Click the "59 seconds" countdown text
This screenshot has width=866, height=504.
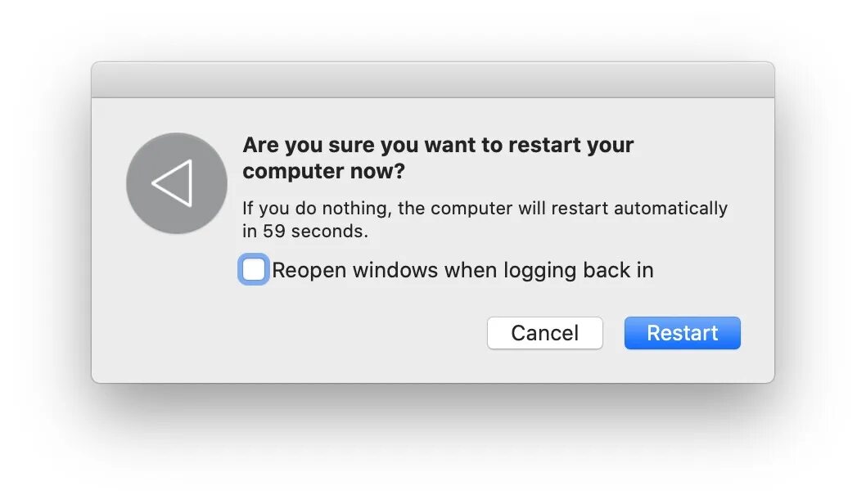[315, 232]
